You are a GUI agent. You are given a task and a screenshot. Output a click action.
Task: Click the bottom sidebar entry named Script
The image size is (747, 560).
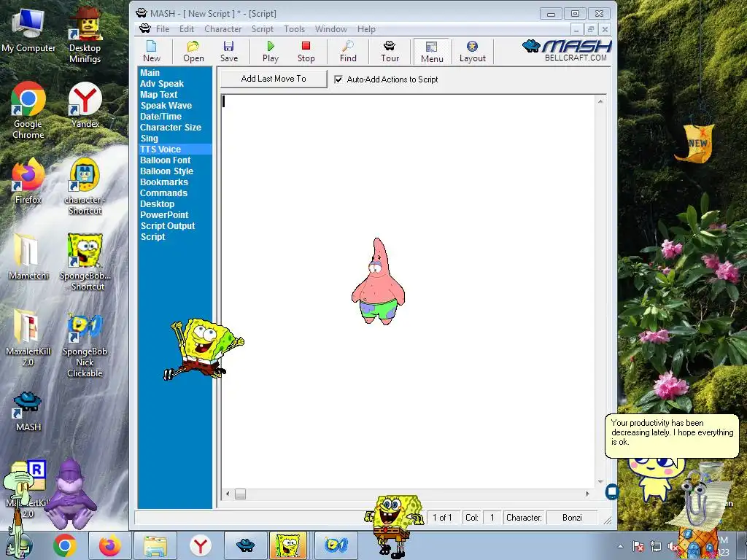point(152,237)
